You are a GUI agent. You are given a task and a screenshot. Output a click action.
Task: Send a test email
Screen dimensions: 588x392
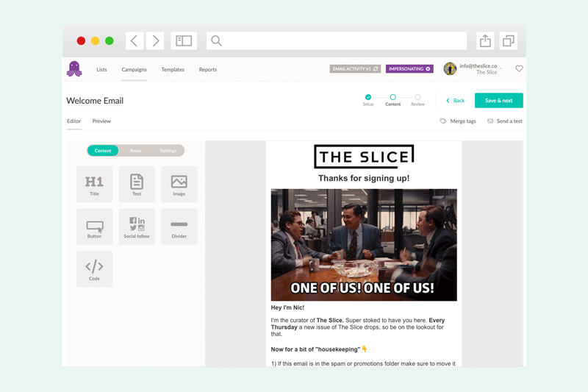505,121
